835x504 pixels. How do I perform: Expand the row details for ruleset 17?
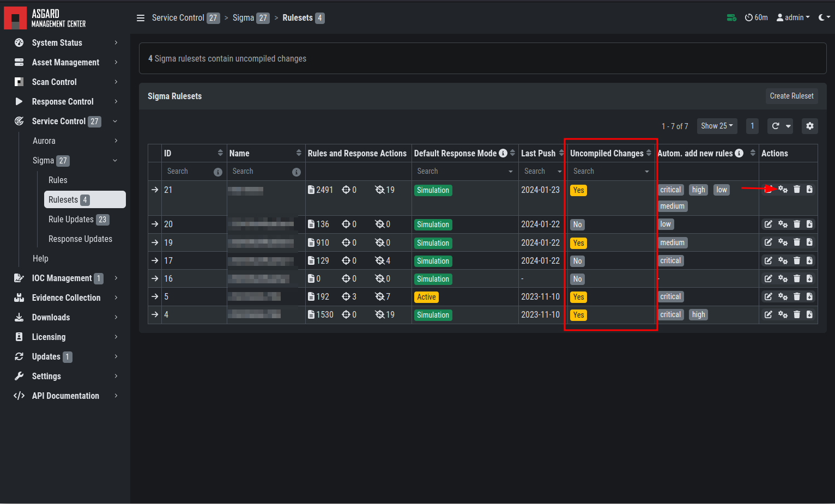click(155, 260)
